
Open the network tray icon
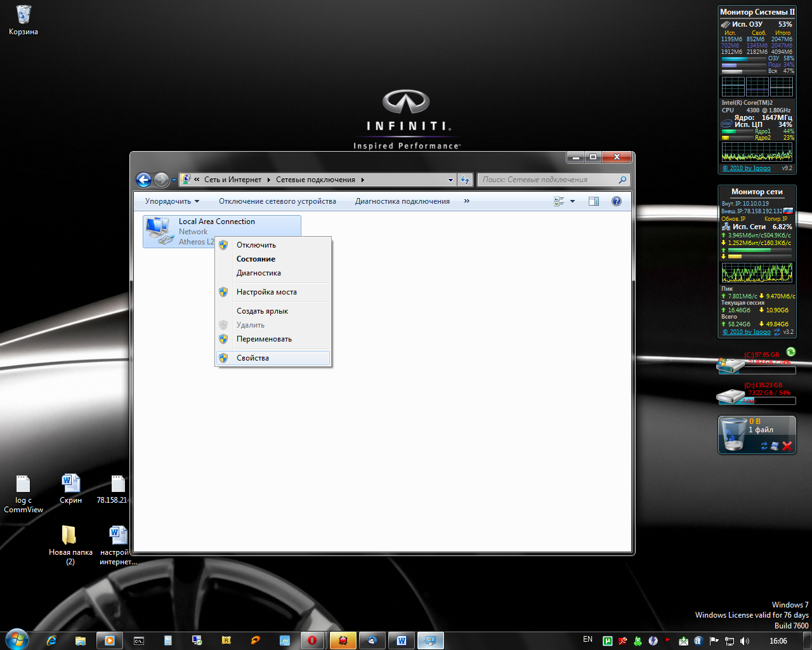[730, 641]
